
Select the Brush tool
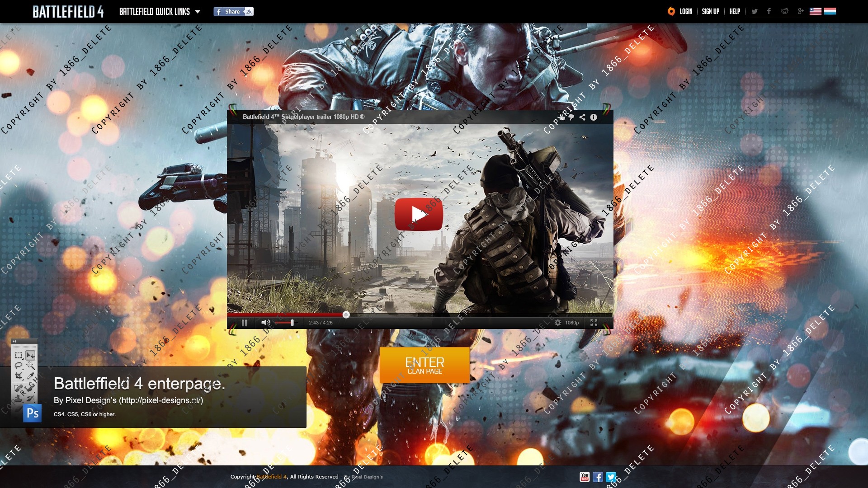click(30, 388)
